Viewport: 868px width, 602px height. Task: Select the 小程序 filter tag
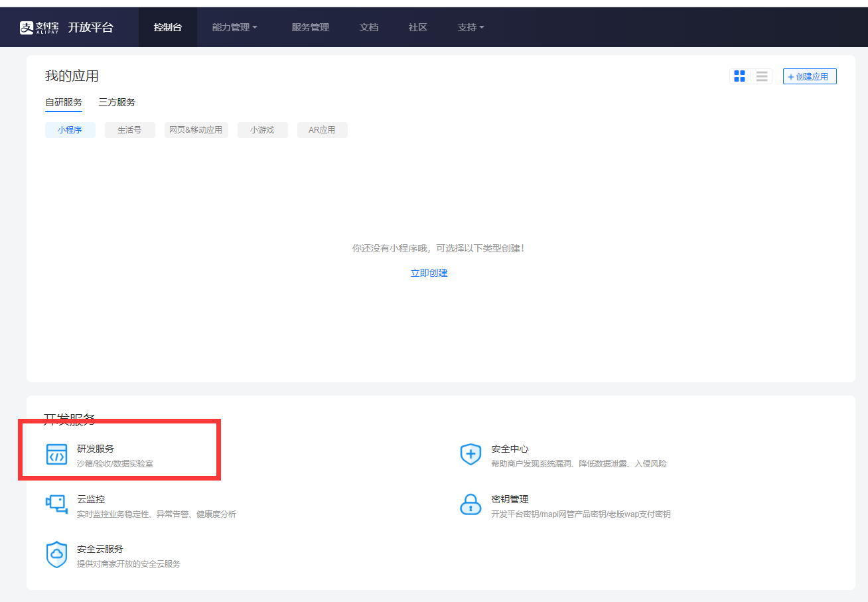70,130
